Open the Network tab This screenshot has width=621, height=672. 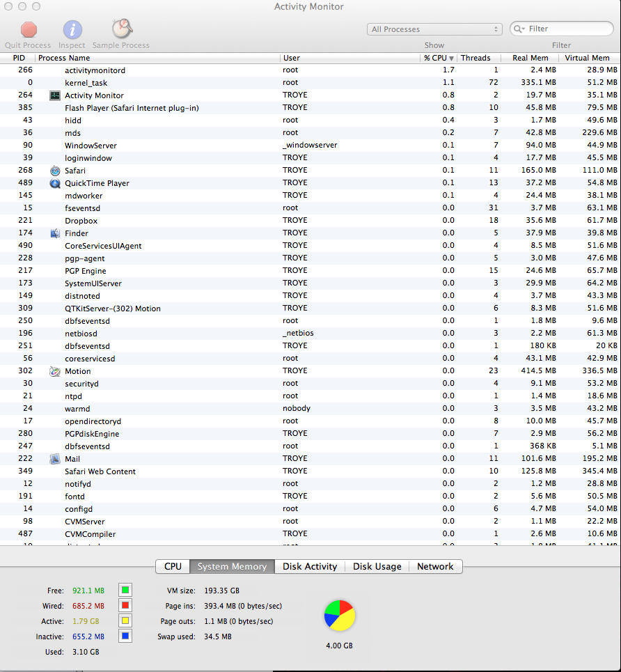click(435, 566)
